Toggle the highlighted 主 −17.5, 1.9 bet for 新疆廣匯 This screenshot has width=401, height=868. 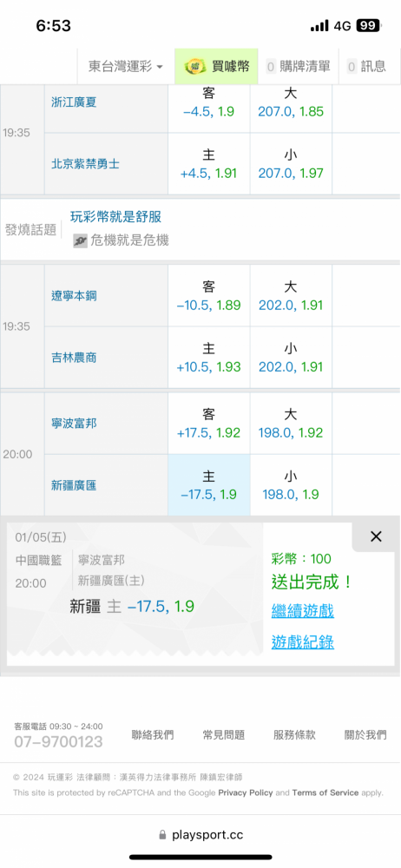[209, 485]
